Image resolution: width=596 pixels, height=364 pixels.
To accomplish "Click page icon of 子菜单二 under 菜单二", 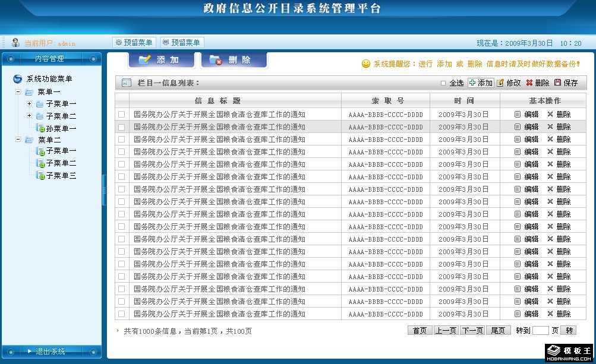I will (x=40, y=163).
